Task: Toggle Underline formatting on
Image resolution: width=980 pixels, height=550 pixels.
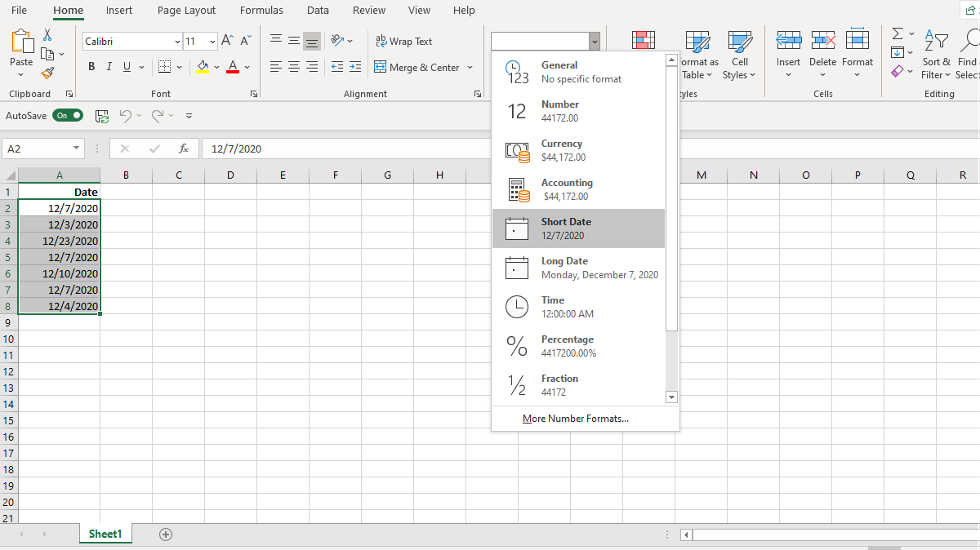Action: click(x=127, y=67)
